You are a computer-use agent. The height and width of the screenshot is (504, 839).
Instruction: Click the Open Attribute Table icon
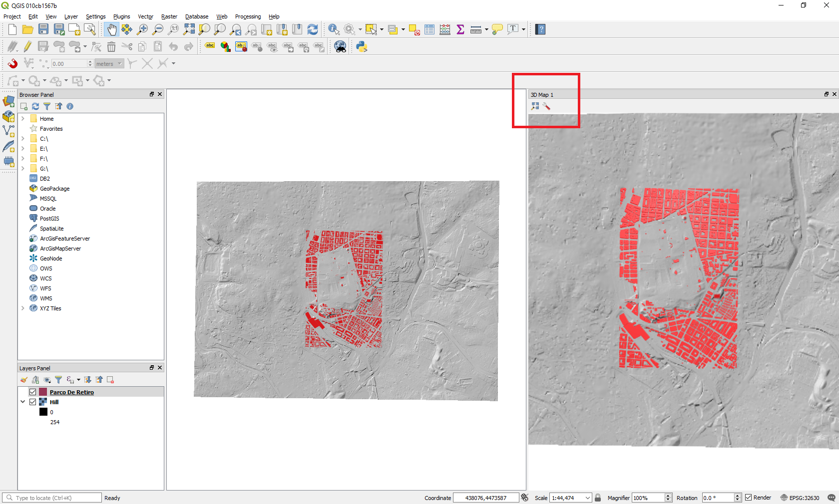tap(429, 29)
